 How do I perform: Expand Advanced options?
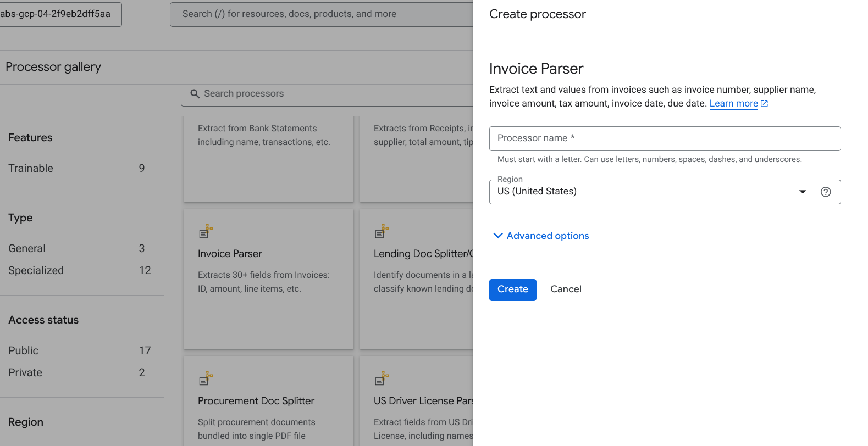click(x=548, y=236)
